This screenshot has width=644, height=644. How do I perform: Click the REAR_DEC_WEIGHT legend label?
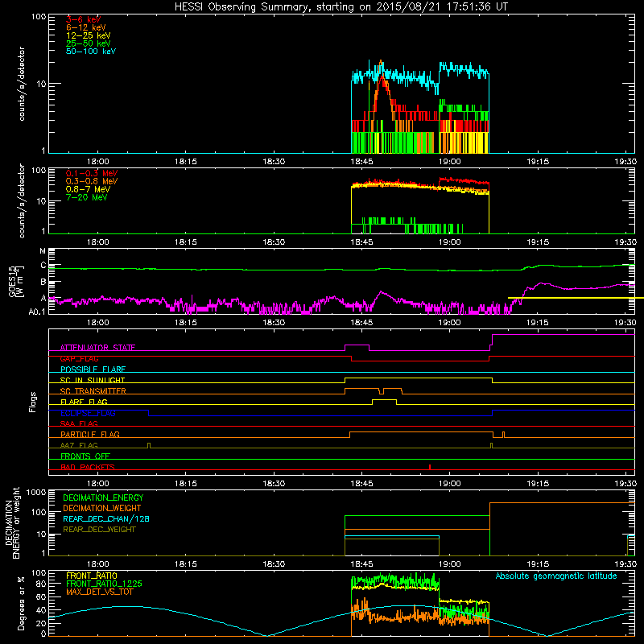(x=99, y=530)
